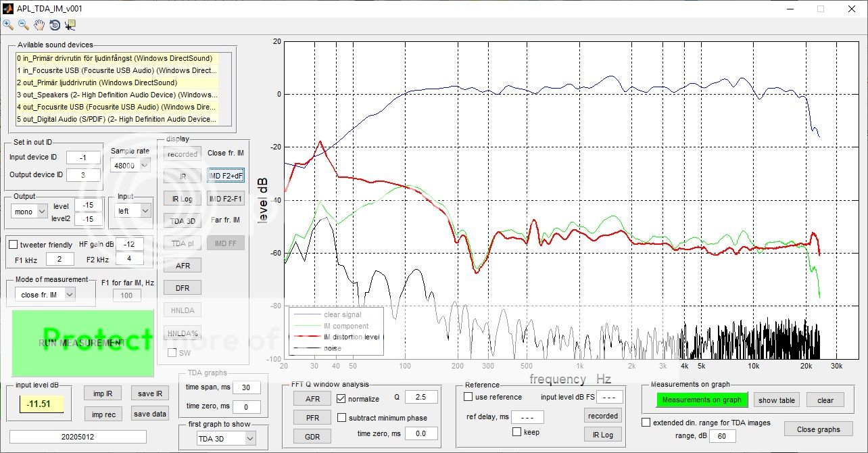Uncheck normalize in FFT Q window analysis
Viewport: 868px width, 453px height.
pyautogui.click(x=341, y=398)
